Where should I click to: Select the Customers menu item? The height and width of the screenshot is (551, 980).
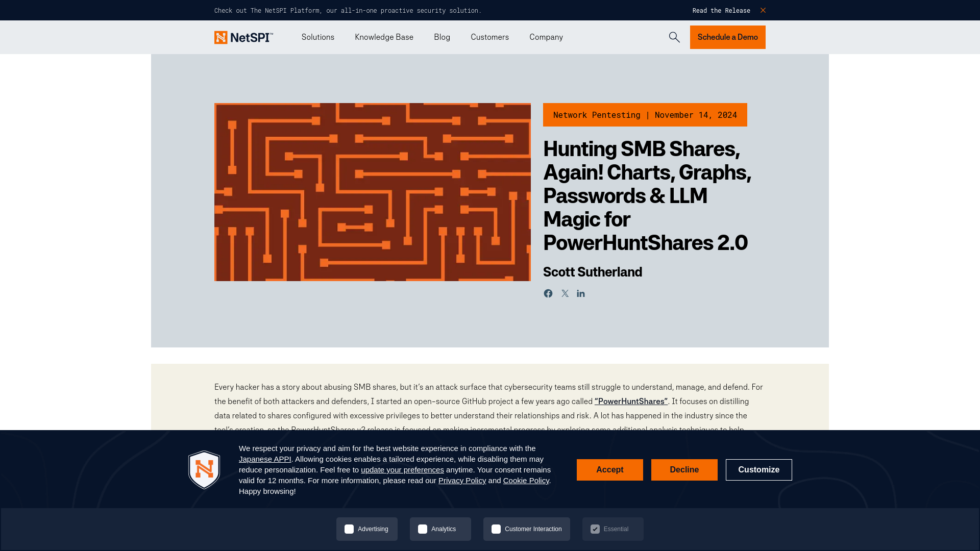click(490, 37)
